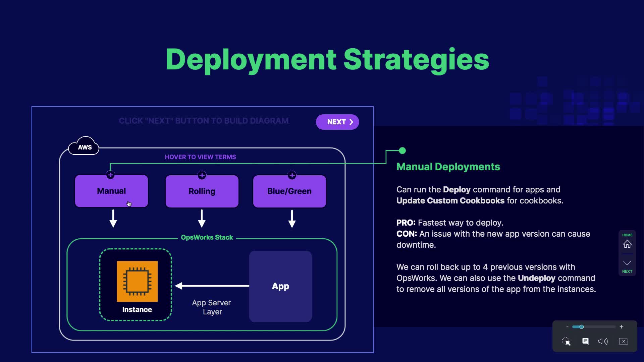Click the dotted box X icon

tap(623, 341)
